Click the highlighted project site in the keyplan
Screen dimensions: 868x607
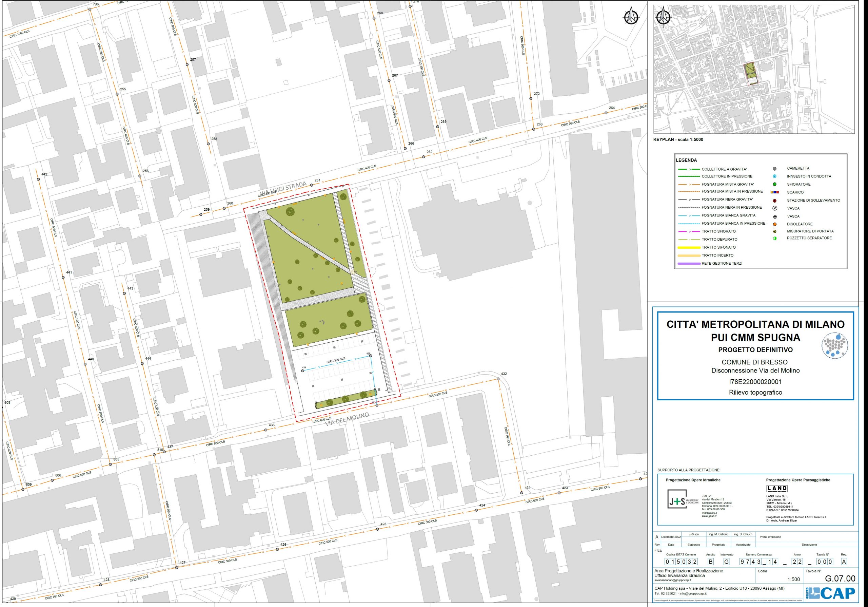(x=751, y=73)
